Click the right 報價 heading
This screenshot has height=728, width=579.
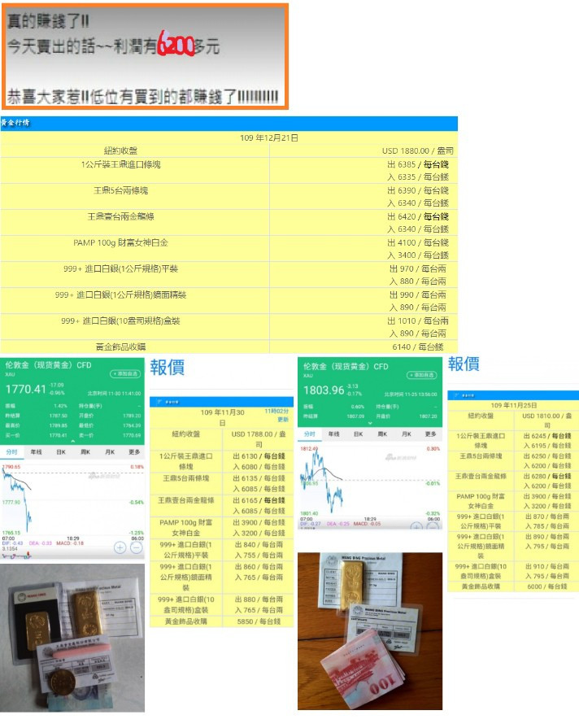(464, 364)
